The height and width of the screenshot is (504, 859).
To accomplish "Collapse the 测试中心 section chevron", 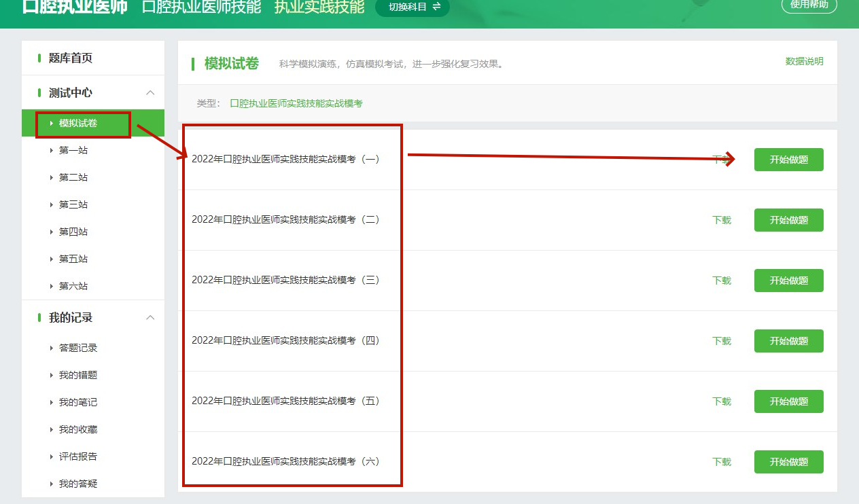I will (x=151, y=93).
